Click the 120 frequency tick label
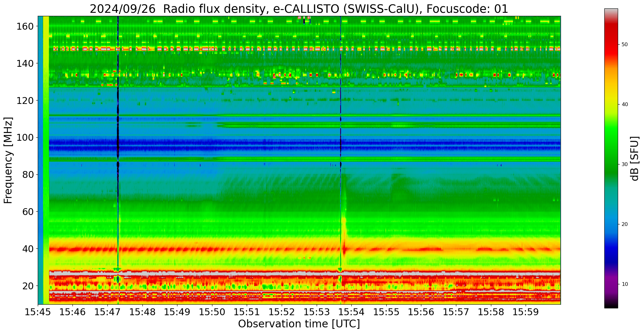 tap(25, 100)
